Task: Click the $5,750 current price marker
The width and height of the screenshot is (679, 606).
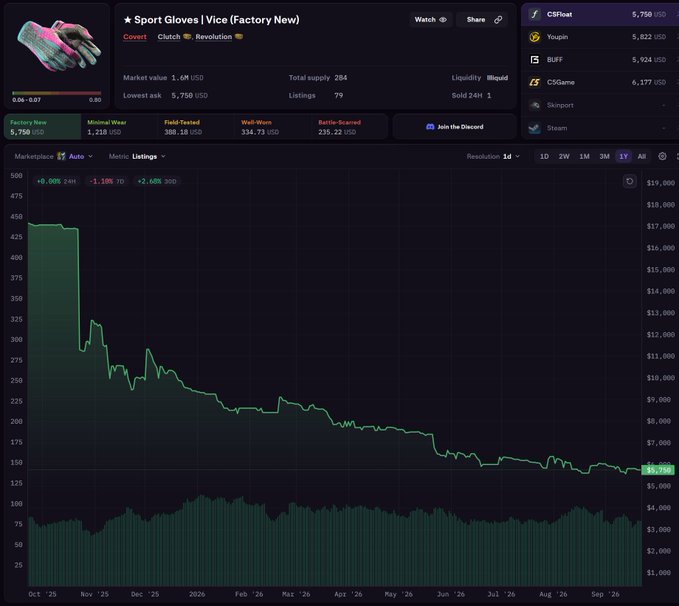Action: tap(658, 470)
